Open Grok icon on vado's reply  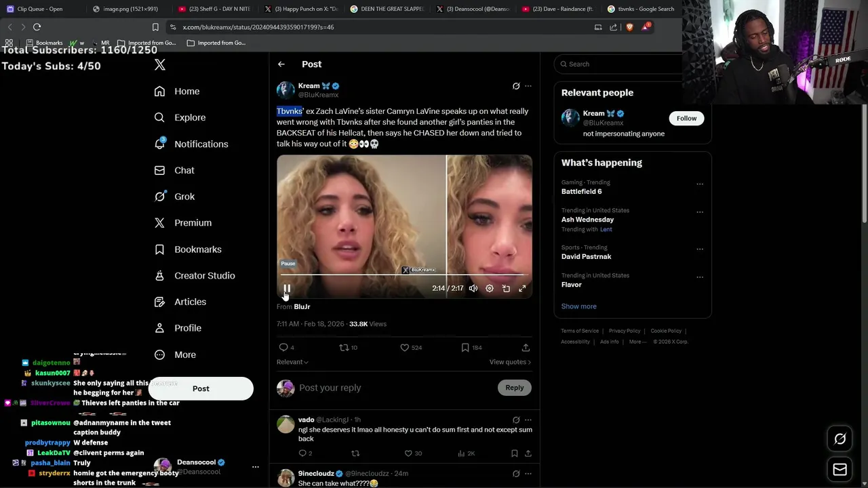pos(516,420)
